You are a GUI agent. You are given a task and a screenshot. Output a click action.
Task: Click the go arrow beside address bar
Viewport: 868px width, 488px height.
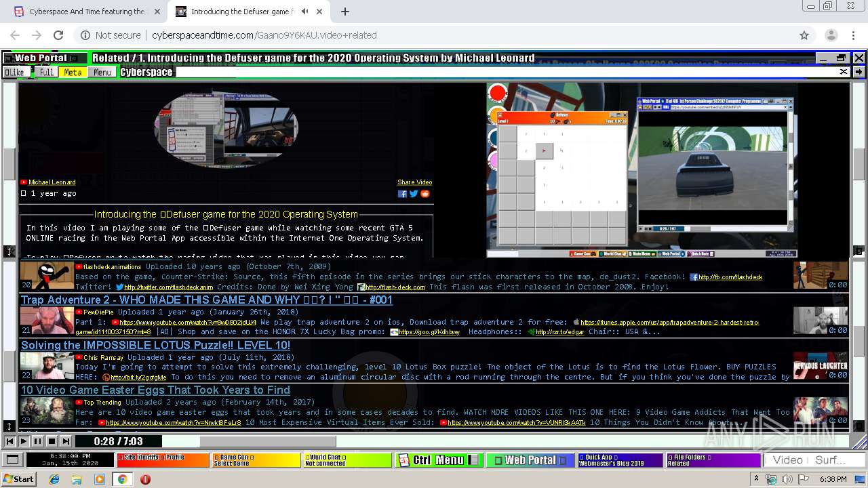pos(859,72)
